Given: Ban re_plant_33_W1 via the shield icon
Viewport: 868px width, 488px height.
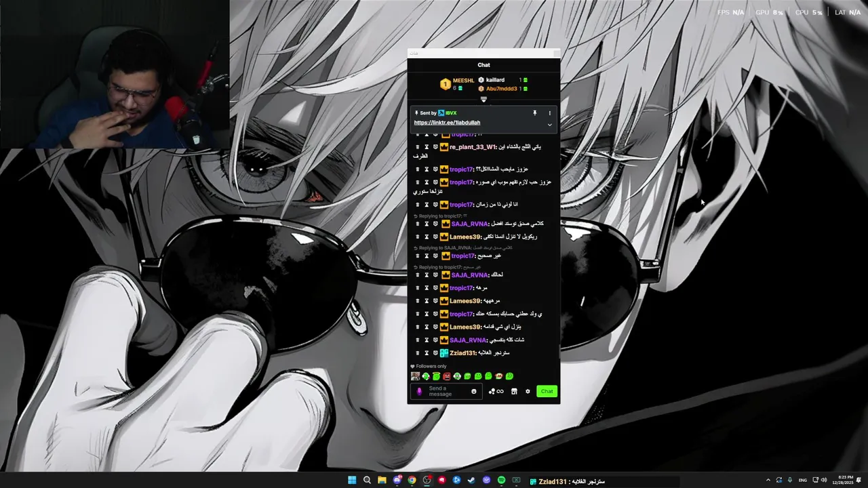Looking at the screenshot, I should pyautogui.click(x=435, y=147).
